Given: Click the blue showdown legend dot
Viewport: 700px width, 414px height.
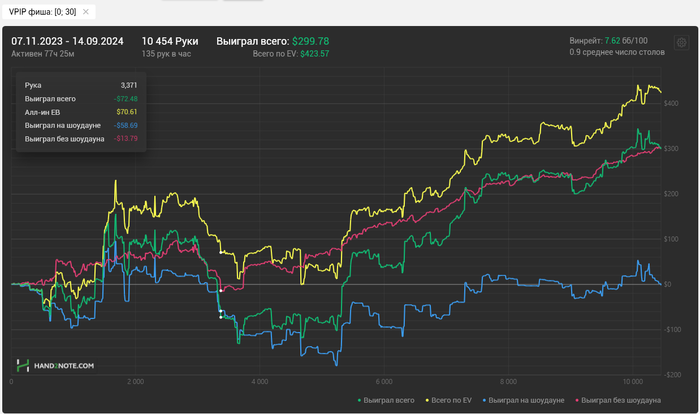Looking at the screenshot, I should pos(484,401).
